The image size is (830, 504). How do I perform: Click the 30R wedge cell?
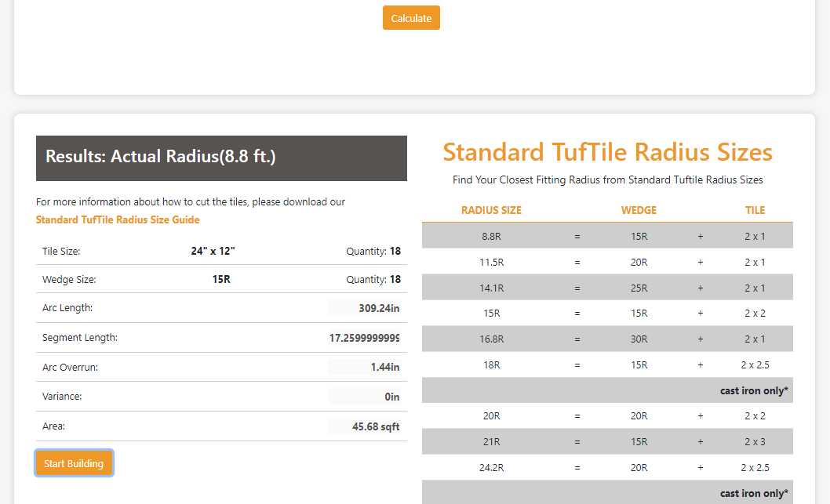click(639, 339)
